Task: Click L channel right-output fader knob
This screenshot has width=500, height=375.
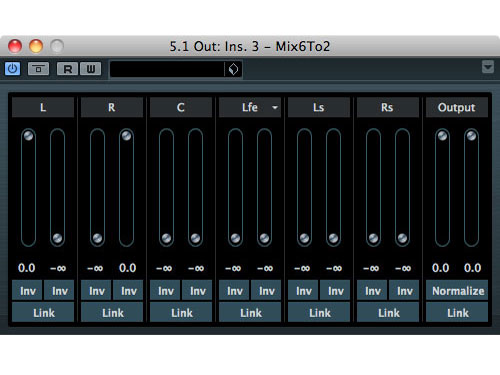Action: (57, 238)
